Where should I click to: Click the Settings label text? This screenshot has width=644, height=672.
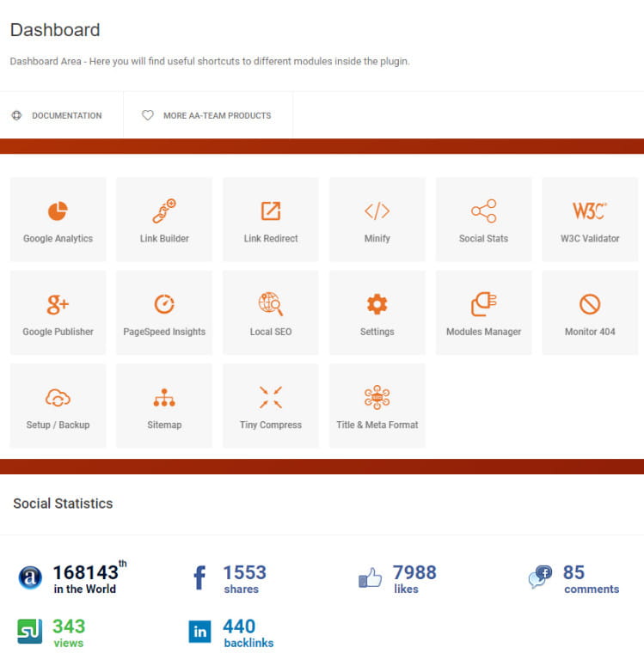[377, 332]
